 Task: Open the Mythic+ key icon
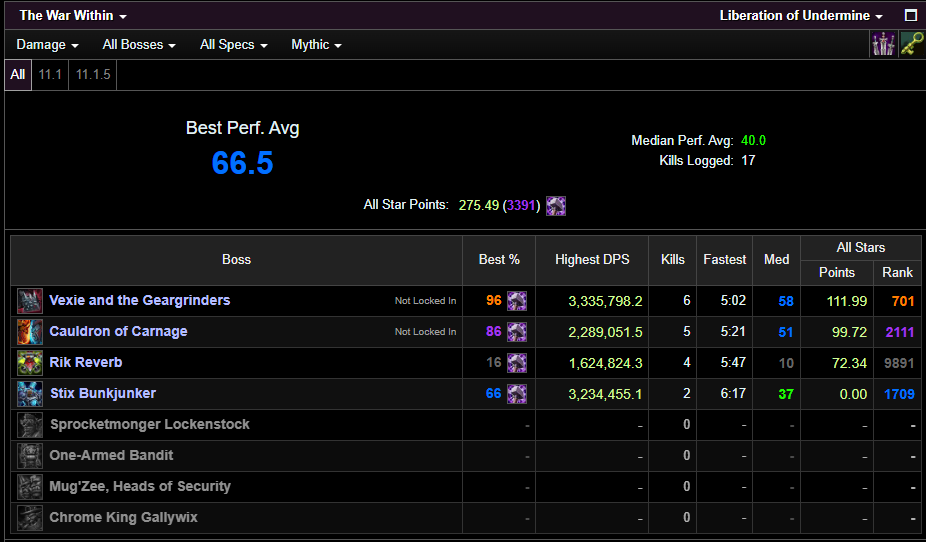point(912,44)
